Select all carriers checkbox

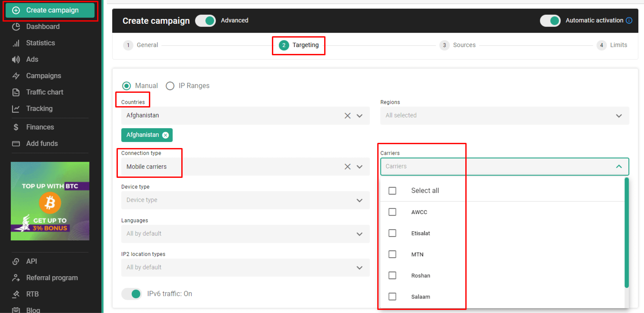pos(392,190)
